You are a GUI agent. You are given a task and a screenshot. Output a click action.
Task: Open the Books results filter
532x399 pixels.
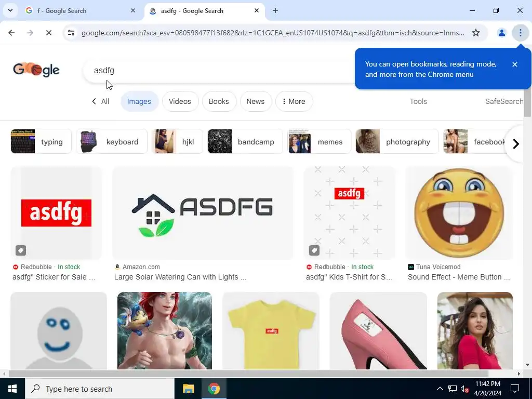point(219,101)
